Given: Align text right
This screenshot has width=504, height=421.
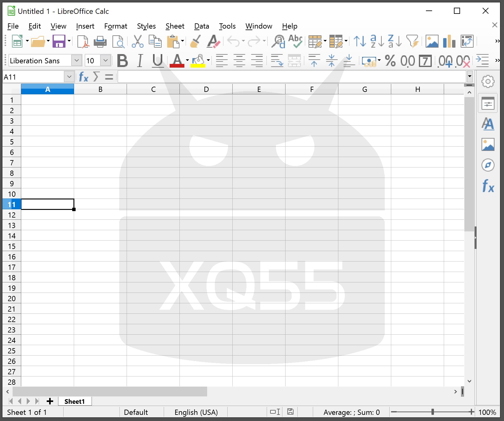Looking at the screenshot, I should tap(257, 61).
